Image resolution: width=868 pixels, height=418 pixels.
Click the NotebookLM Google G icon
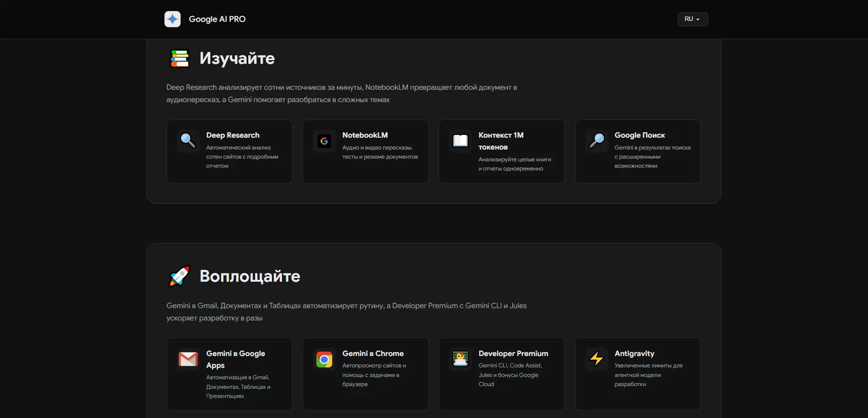pos(324,141)
